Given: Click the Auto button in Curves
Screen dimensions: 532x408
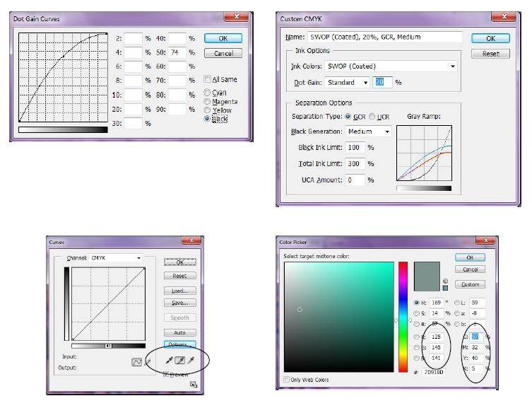Looking at the screenshot, I should 180,332.
